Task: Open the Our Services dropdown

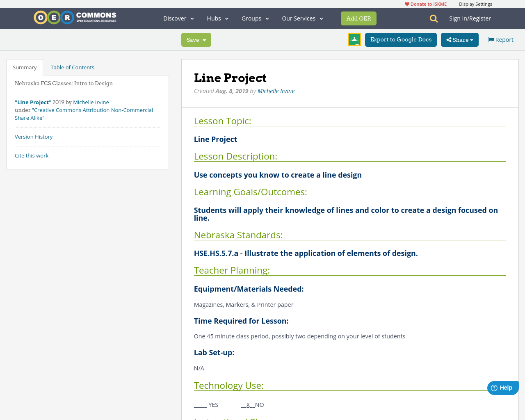Action: point(301,18)
